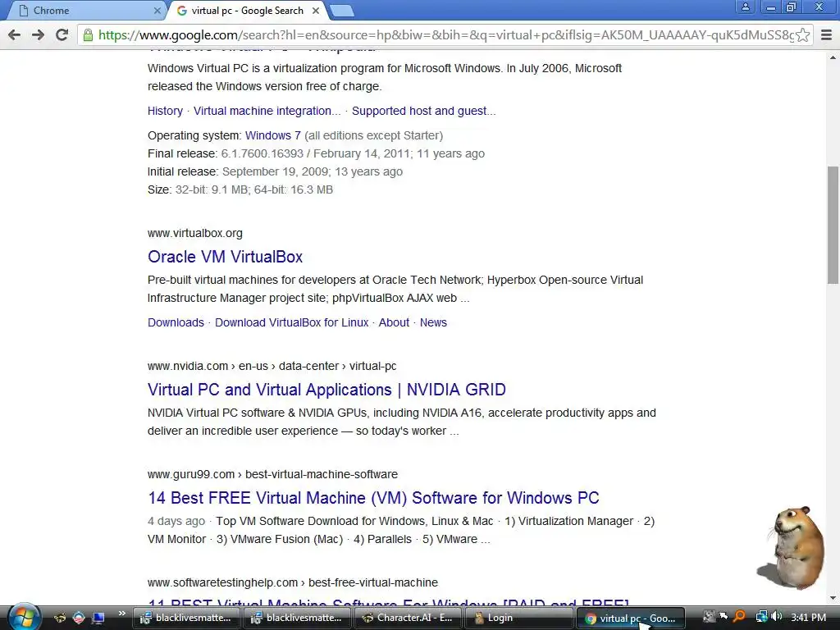The height and width of the screenshot is (630, 840).
Task: Open 14 Best FREE Virtual Machine result
Action: click(373, 498)
